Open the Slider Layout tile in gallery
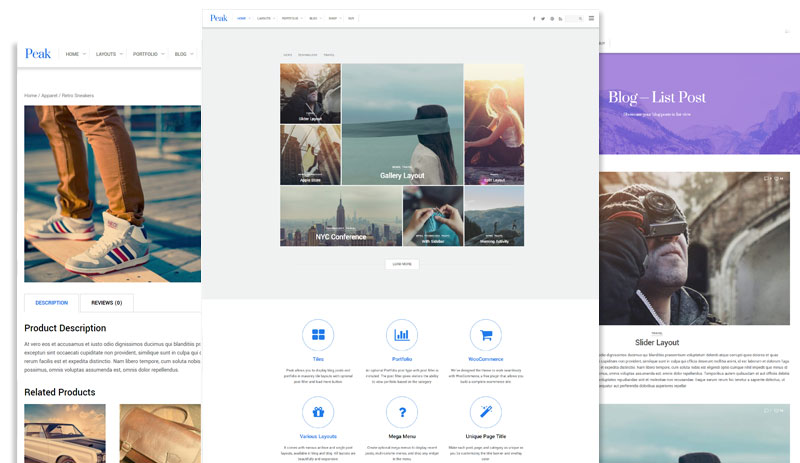This screenshot has height=463, width=800. [310, 93]
